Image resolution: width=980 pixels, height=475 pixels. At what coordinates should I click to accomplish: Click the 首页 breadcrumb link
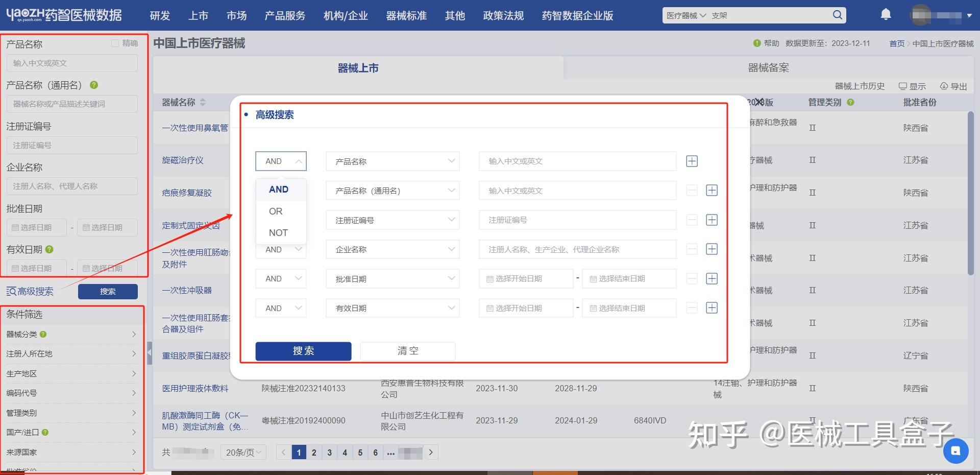(x=897, y=44)
